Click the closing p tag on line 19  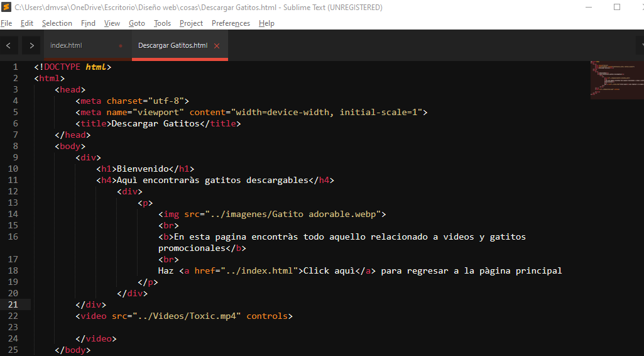[148, 282]
